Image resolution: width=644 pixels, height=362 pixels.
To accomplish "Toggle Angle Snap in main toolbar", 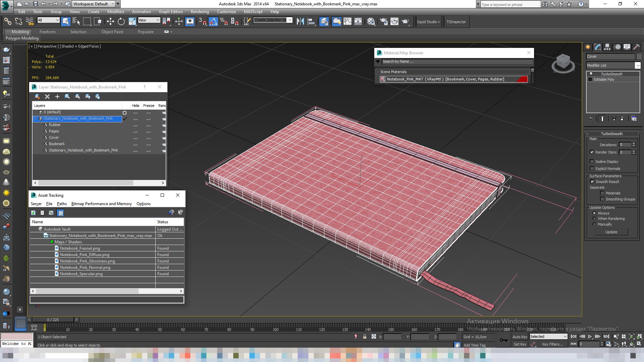I will (213, 22).
